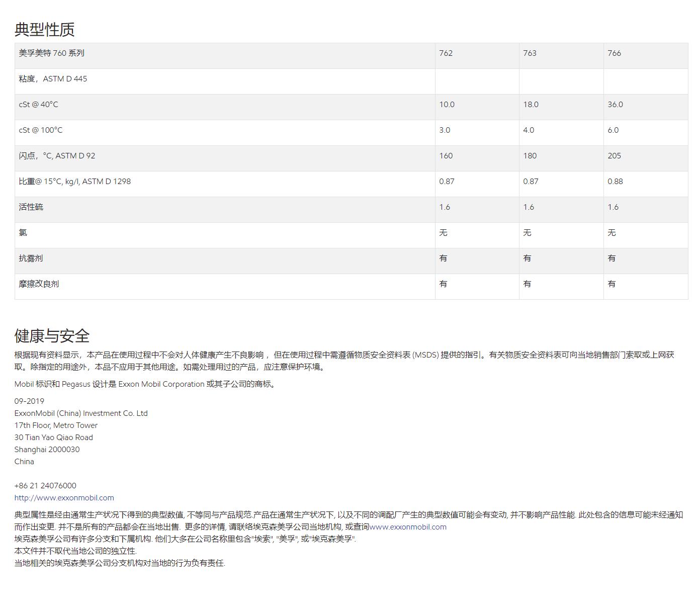
Task: Click the flash point value 205
Action: (x=615, y=156)
